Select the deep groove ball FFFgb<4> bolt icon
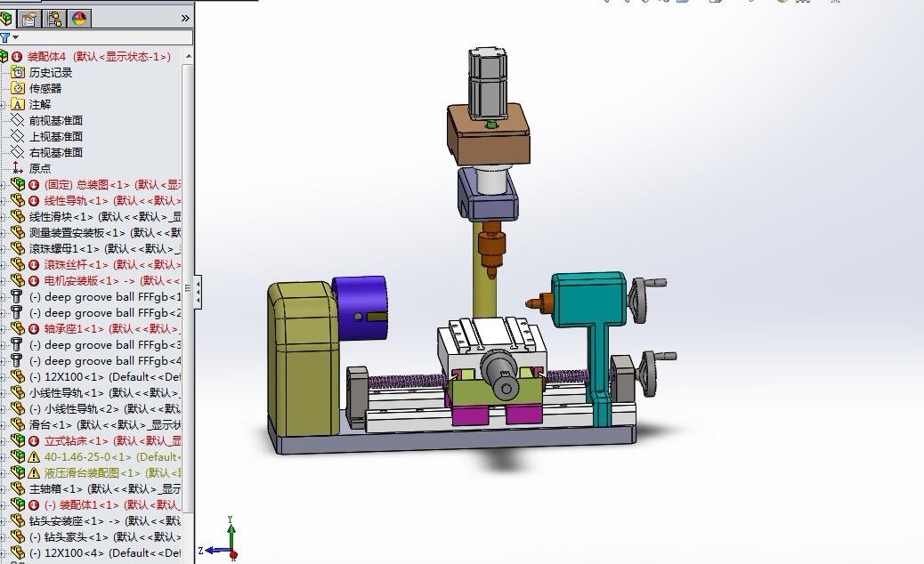Screen dimensions: 924x564 17,359
